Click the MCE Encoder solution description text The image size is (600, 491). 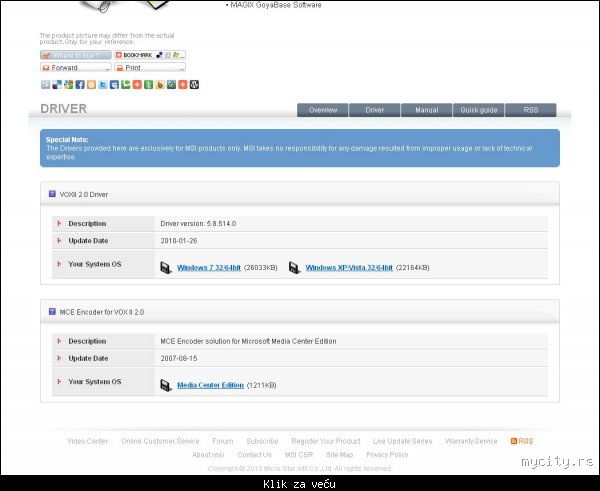tap(248, 341)
